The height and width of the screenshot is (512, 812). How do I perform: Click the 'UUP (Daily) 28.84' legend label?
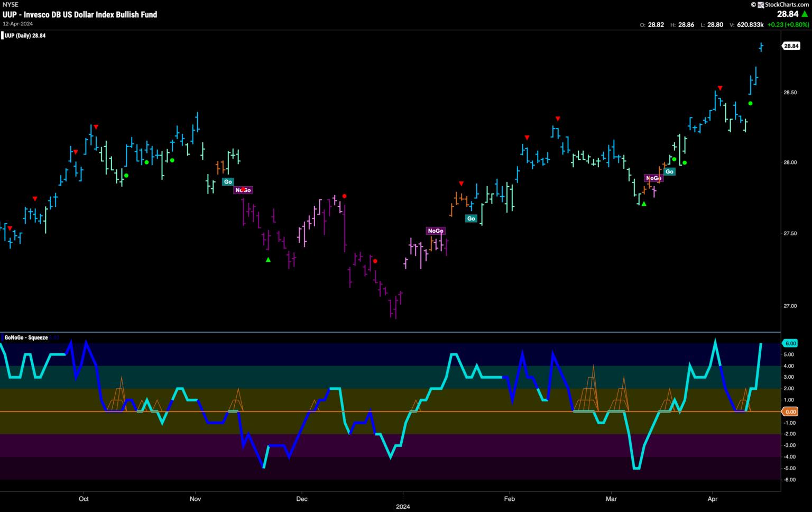[x=25, y=36]
